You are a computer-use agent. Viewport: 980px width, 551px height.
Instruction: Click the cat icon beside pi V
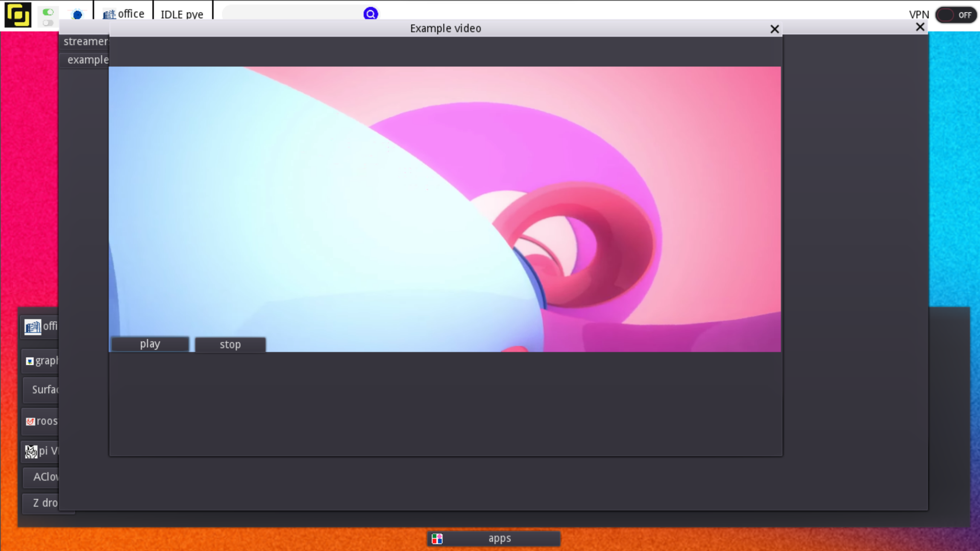click(x=32, y=452)
